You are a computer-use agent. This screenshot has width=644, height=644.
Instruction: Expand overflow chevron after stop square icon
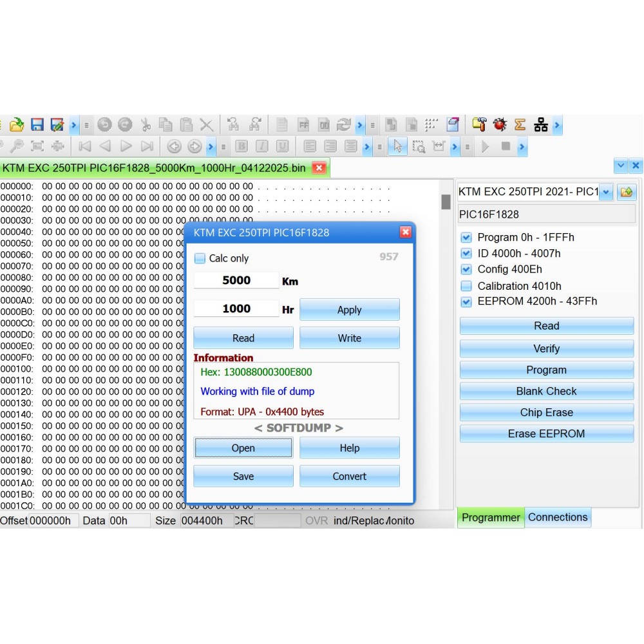point(522,147)
